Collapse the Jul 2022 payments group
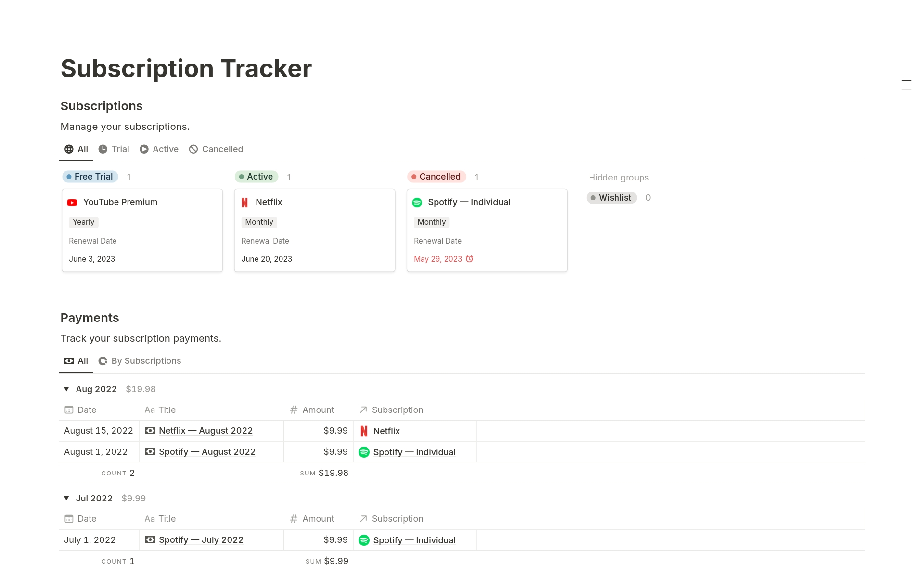Image resolution: width=924 pixels, height=577 pixels. [x=66, y=498]
